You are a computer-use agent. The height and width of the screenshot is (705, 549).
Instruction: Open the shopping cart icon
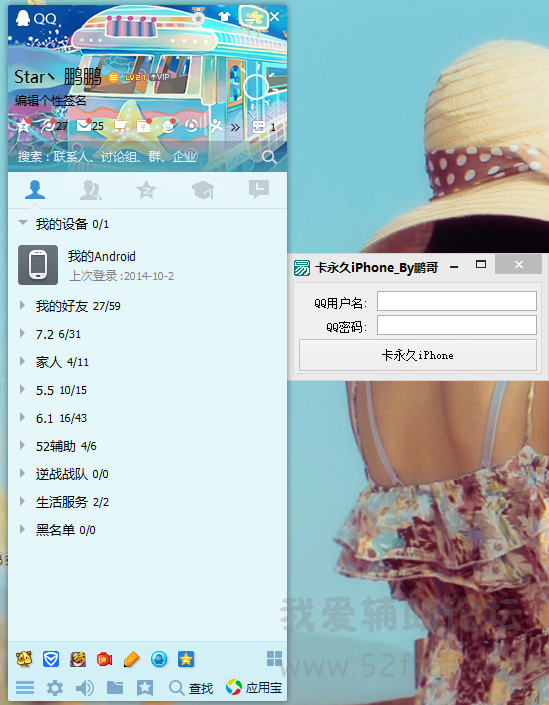pyautogui.click(x=120, y=126)
